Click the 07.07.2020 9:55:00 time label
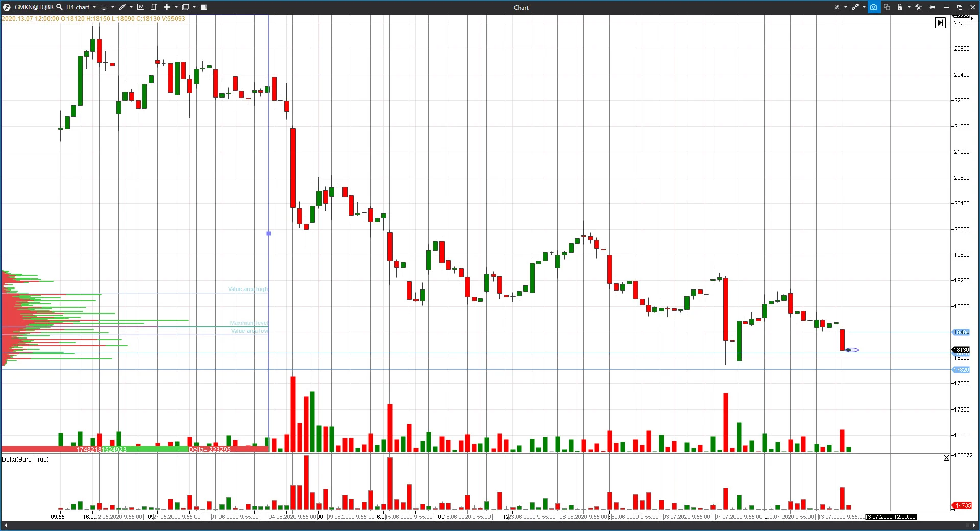The height and width of the screenshot is (531, 980). (739, 517)
